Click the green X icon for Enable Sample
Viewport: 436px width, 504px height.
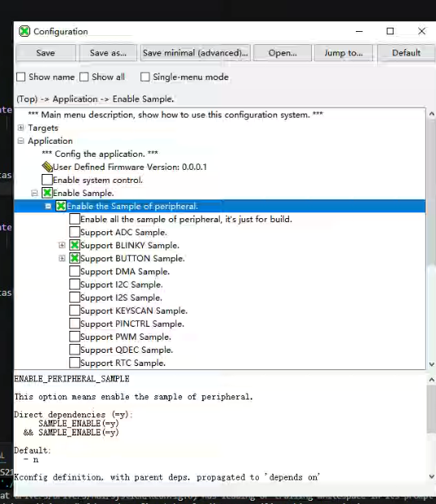point(47,193)
